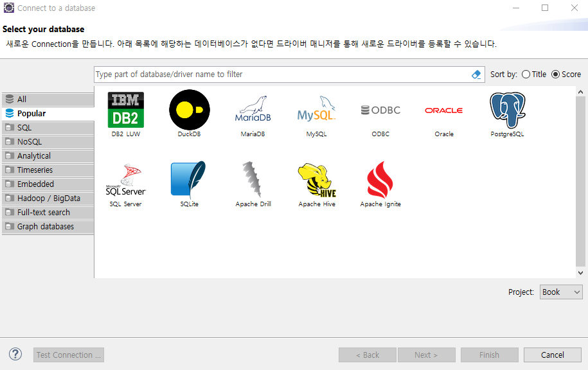Open the NoSQL category
Viewport: 588px width, 370px height.
click(48, 142)
